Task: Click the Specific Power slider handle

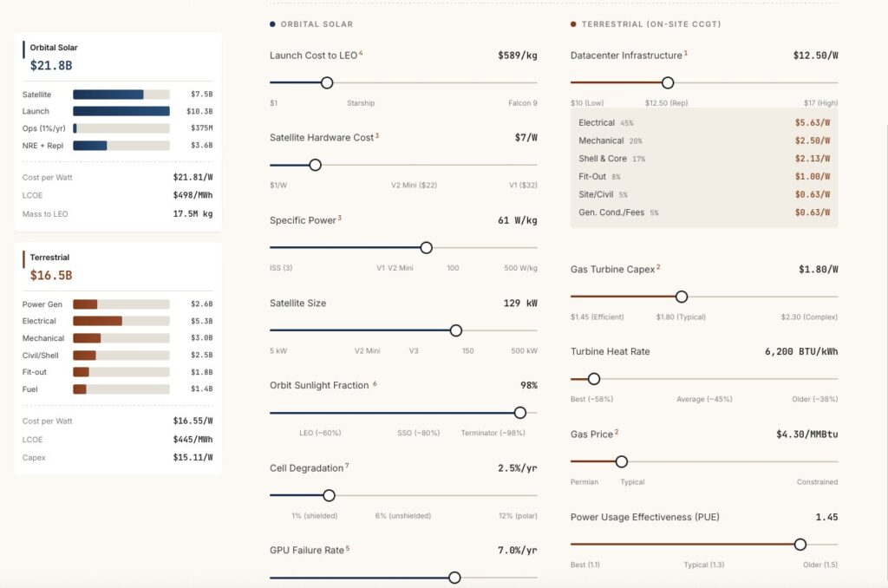Action: pos(426,247)
